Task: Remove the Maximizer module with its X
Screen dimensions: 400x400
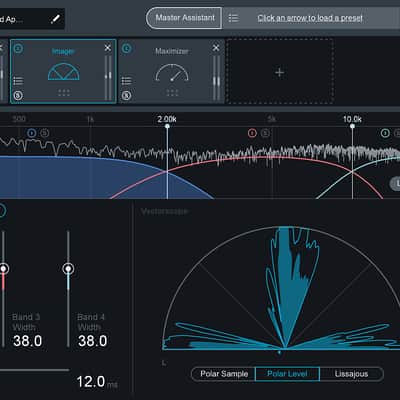Action: (216, 48)
